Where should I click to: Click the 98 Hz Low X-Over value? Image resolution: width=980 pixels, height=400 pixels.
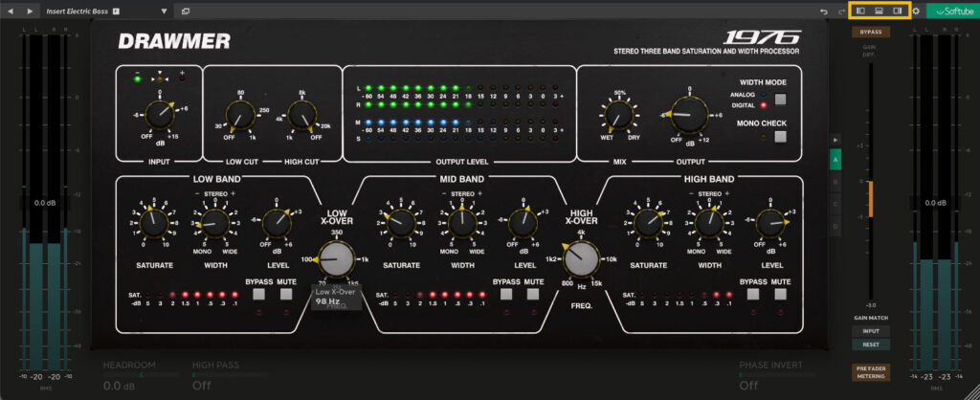[327, 300]
